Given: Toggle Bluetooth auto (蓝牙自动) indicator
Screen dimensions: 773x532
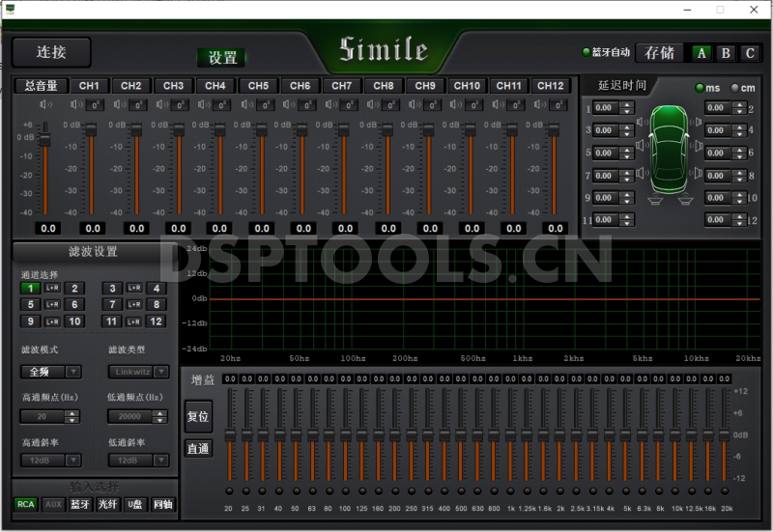Looking at the screenshot, I should (x=586, y=52).
